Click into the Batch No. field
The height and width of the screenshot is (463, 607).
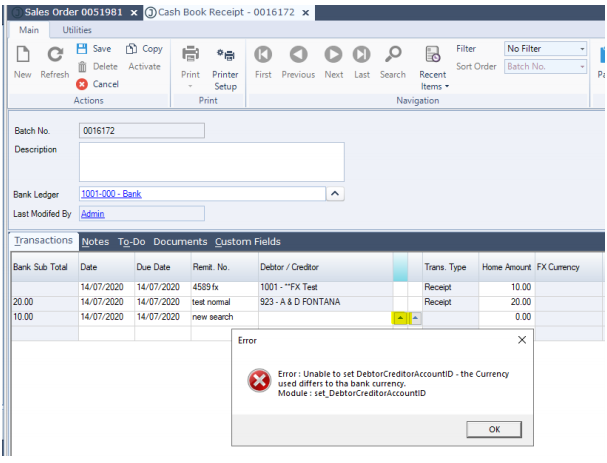142,130
